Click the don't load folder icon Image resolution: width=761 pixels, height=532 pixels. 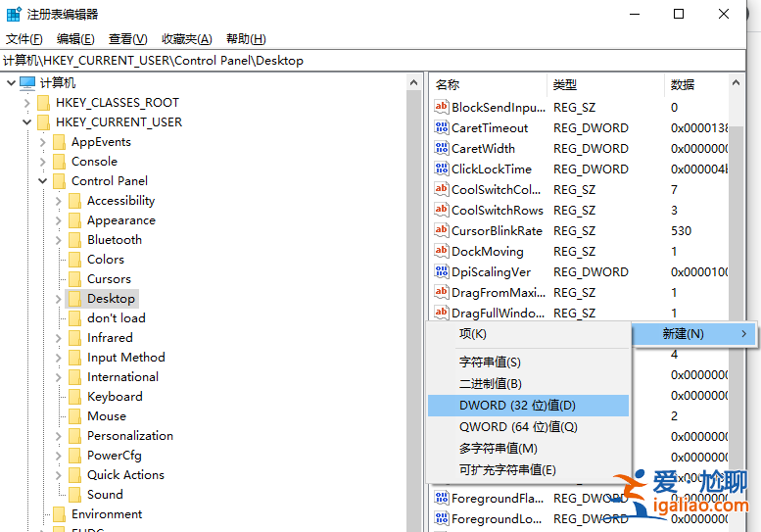click(x=74, y=318)
